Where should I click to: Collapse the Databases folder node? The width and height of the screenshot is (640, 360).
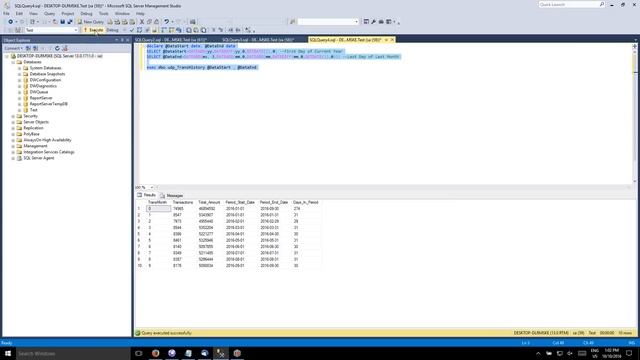[13, 62]
